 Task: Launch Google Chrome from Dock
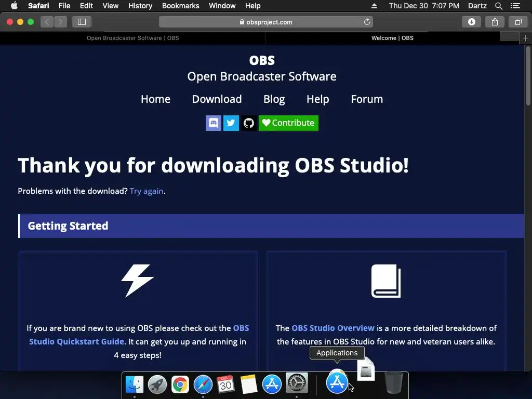[180, 384]
